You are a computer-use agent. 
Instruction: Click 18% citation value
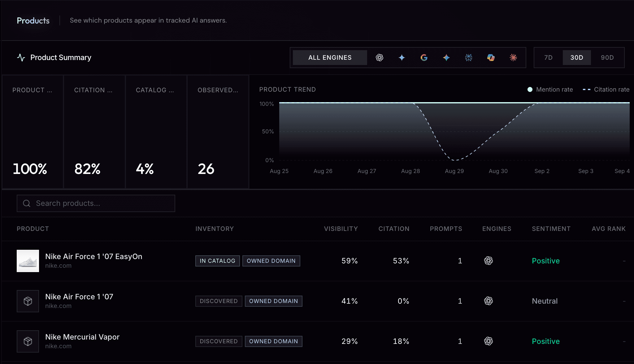pyautogui.click(x=401, y=341)
